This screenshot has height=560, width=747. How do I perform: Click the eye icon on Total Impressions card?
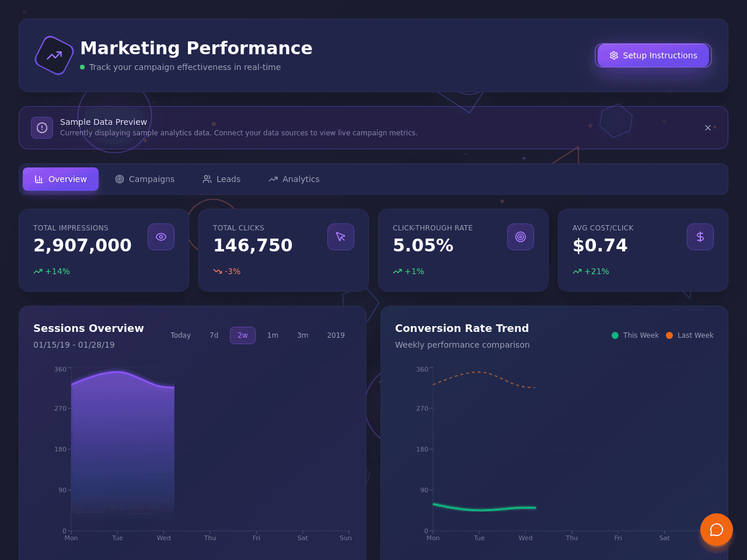coord(161,237)
